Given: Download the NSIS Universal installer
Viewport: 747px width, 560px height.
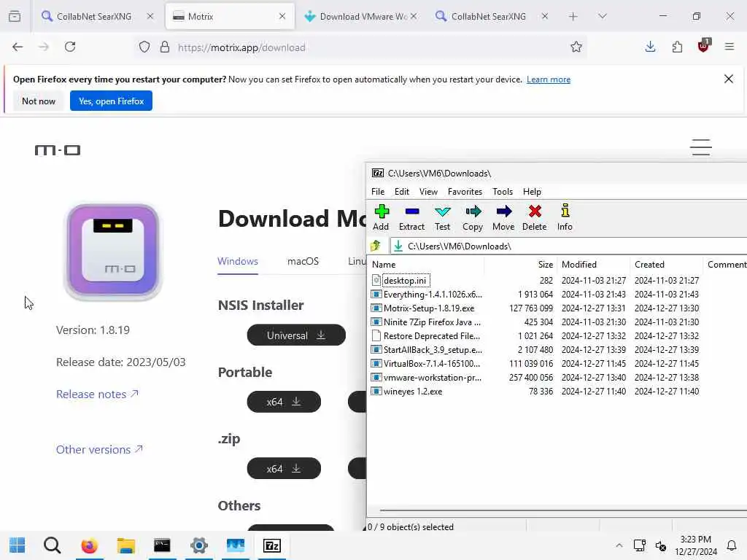Looking at the screenshot, I should pos(296,335).
